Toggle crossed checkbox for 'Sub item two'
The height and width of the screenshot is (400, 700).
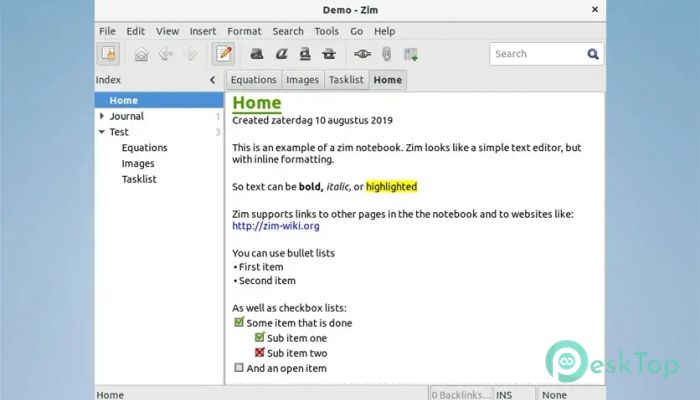click(260, 352)
